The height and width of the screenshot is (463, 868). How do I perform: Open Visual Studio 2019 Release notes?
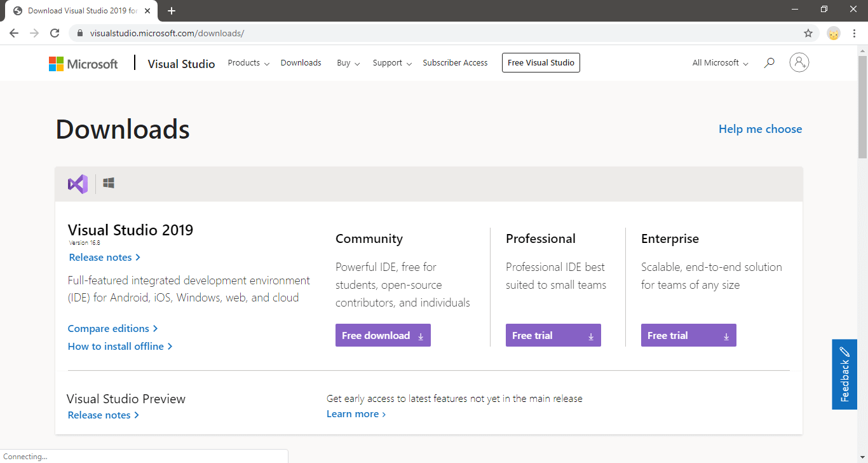(105, 258)
